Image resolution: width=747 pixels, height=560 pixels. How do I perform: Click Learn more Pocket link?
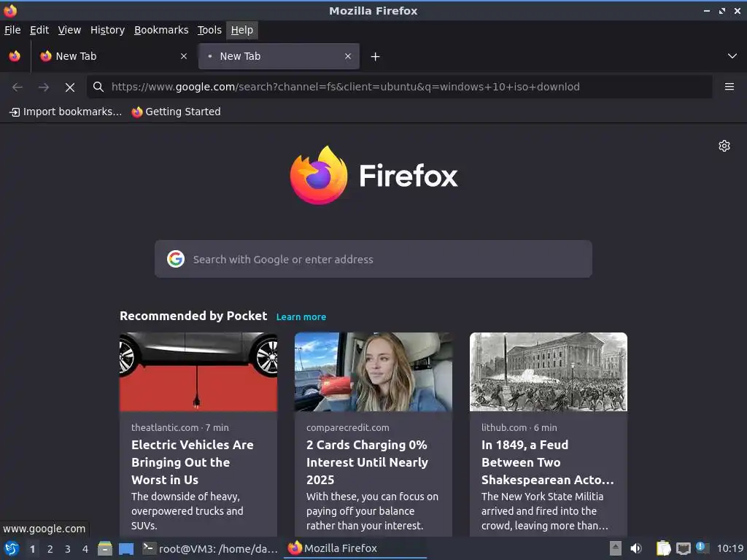[301, 317]
